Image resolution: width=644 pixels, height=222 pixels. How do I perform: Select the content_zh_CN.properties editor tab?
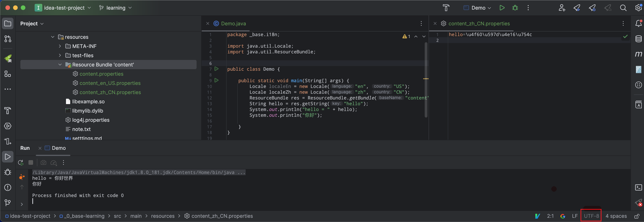coord(479,23)
